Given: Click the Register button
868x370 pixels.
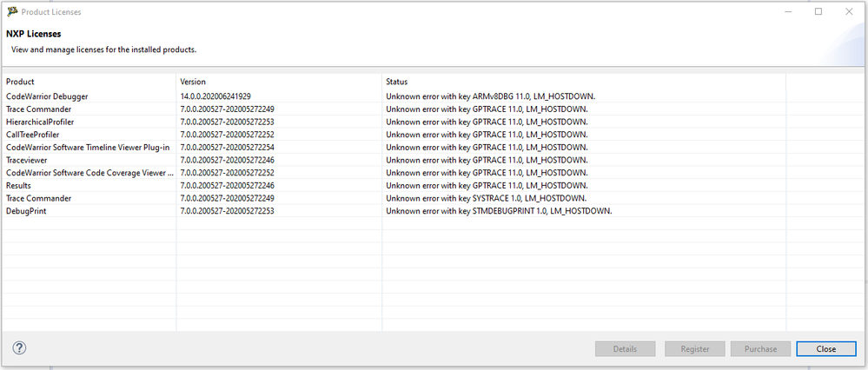Looking at the screenshot, I should pyautogui.click(x=695, y=349).
